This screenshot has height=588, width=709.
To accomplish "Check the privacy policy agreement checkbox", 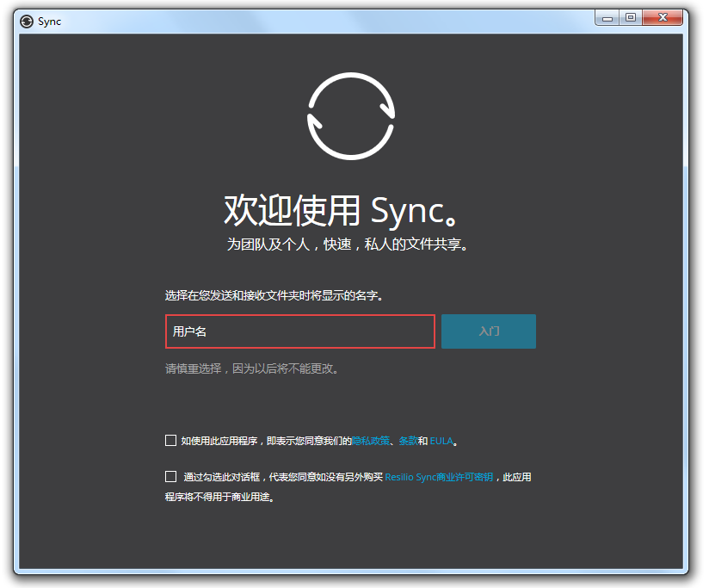I will click(170, 440).
